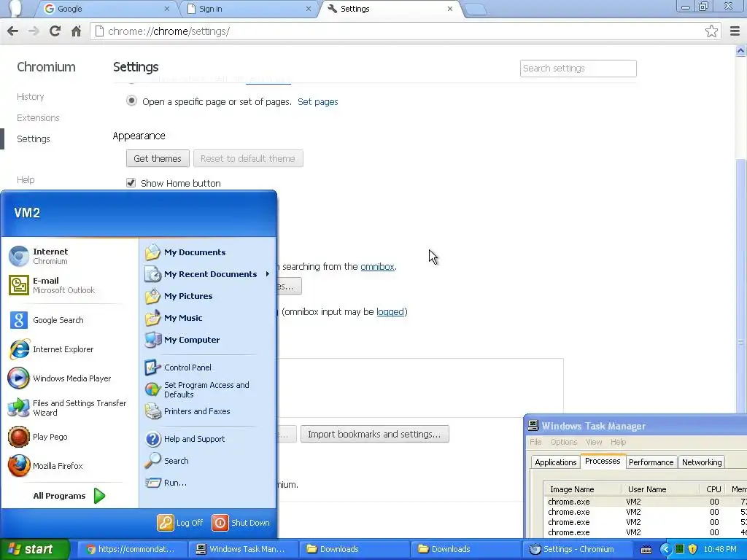Uncheck Show Home button checkbox
Screen dimensions: 747x560
coord(131,183)
